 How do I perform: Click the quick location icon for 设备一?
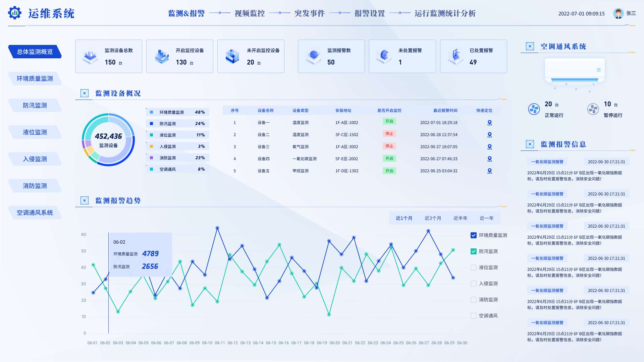[x=490, y=122]
